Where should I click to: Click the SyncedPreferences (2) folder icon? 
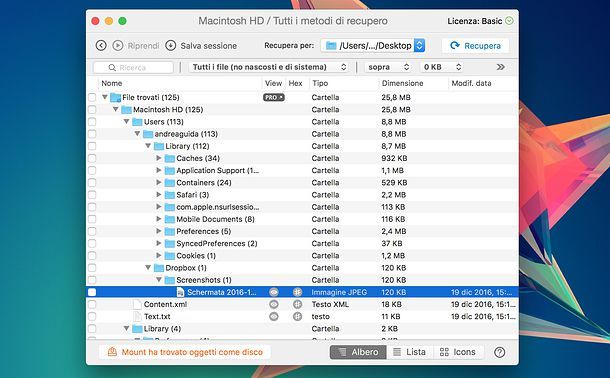[x=170, y=244]
